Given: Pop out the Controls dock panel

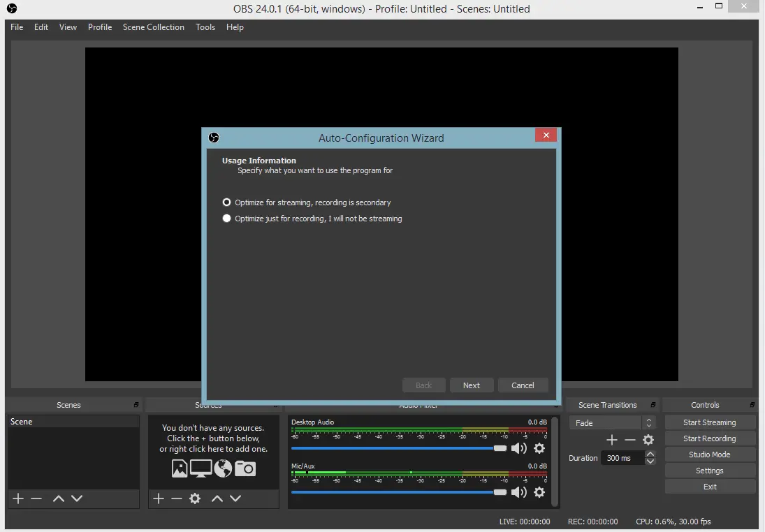Looking at the screenshot, I should pos(752,405).
